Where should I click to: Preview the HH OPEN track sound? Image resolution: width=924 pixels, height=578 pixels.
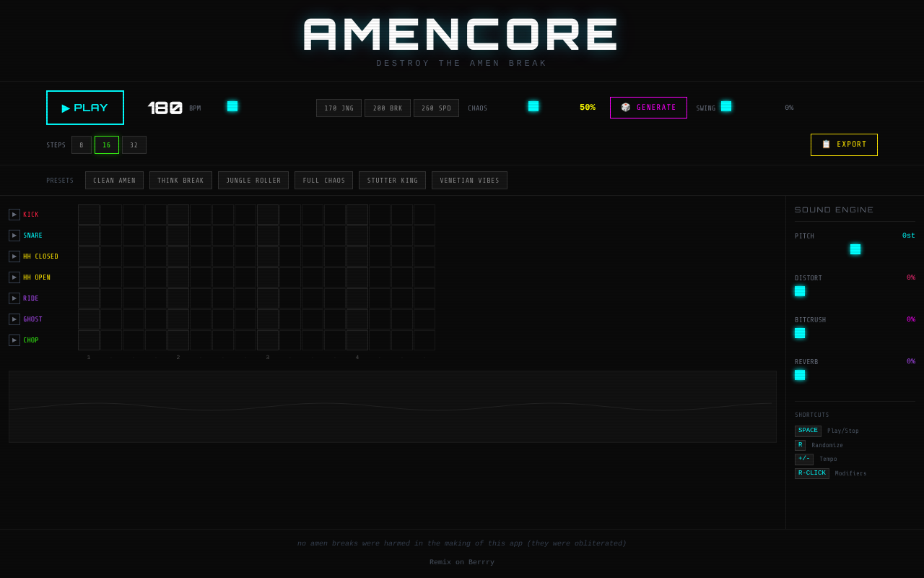coord(14,277)
